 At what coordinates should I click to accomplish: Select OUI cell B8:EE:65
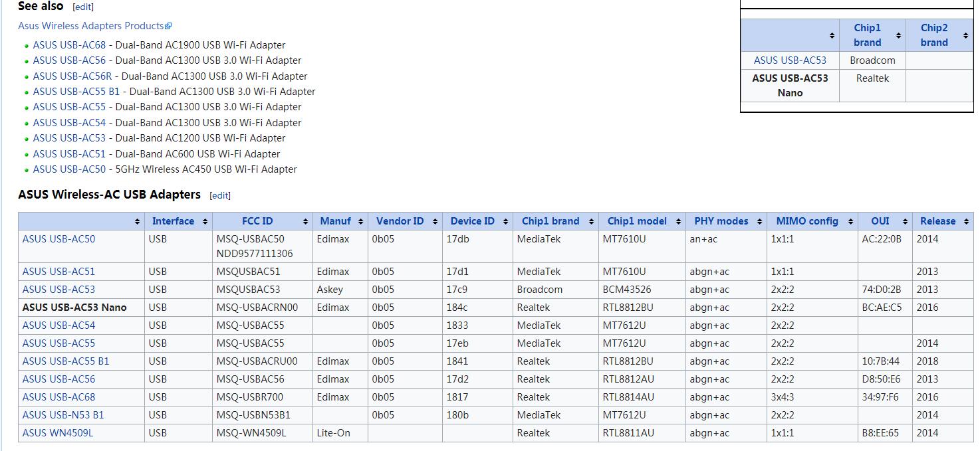tap(886, 433)
